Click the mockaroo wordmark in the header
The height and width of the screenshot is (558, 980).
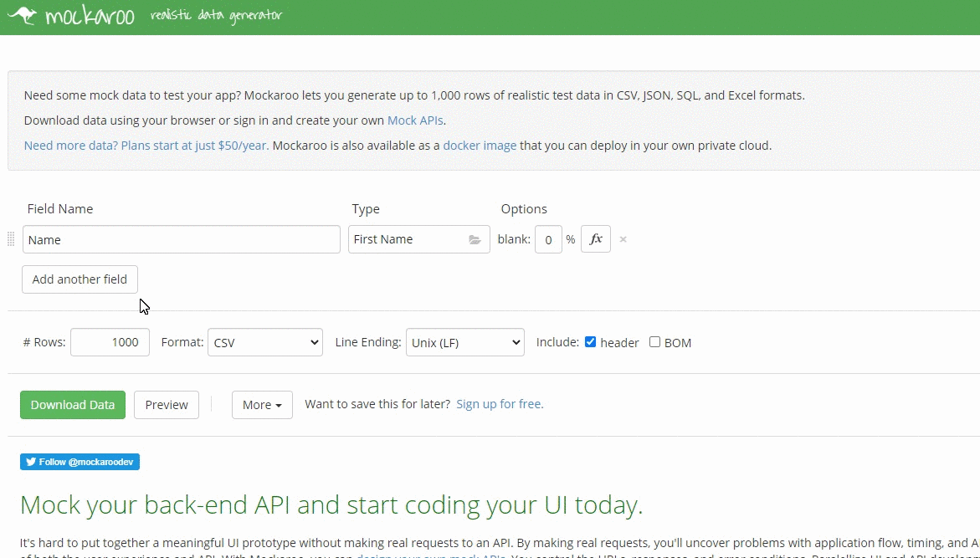(x=90, y=15)
